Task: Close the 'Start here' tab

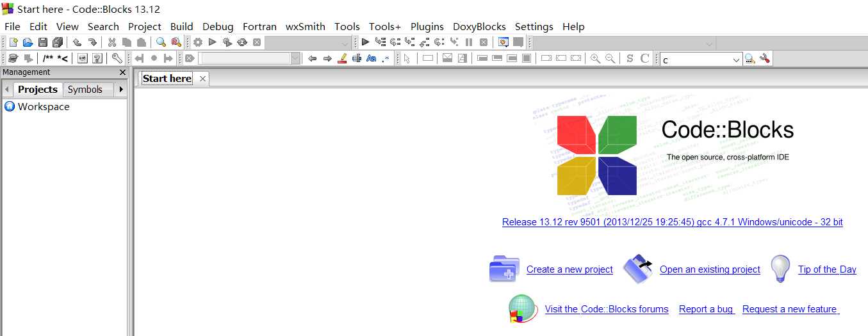Action: point(202,78)
